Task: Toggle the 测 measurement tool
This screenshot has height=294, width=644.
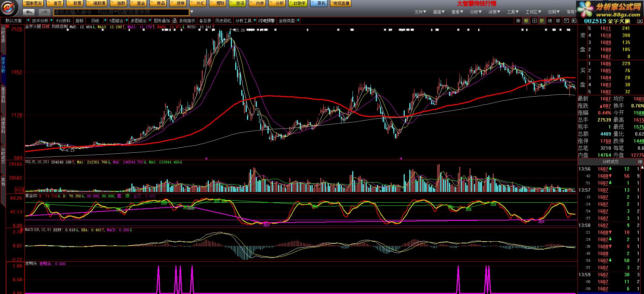Action: coord(518,21)
